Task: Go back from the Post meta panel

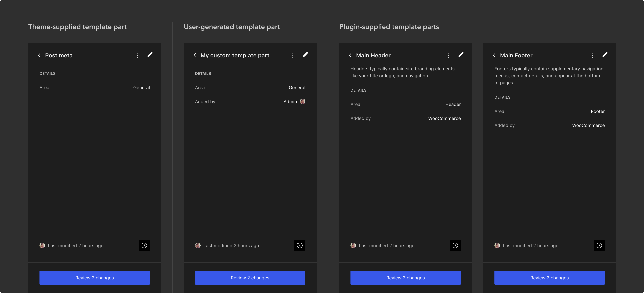Action: click(39, 55)
